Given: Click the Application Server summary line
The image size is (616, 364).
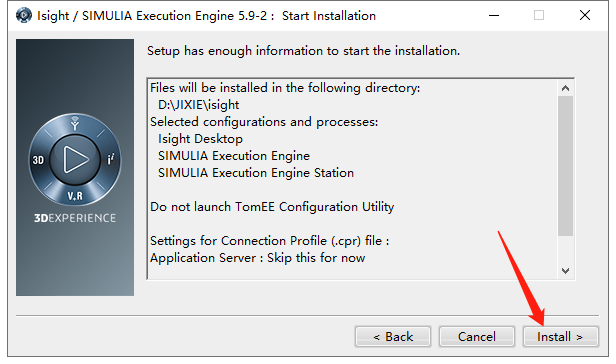Looking at the screenshot, I should coord(257,258).
